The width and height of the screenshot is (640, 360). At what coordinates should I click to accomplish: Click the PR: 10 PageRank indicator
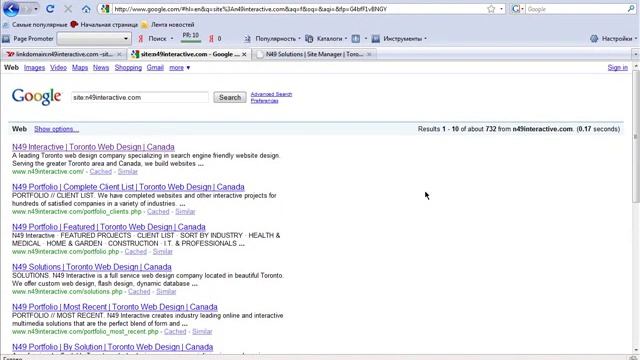pyautogui.click(x=191, y=37)
